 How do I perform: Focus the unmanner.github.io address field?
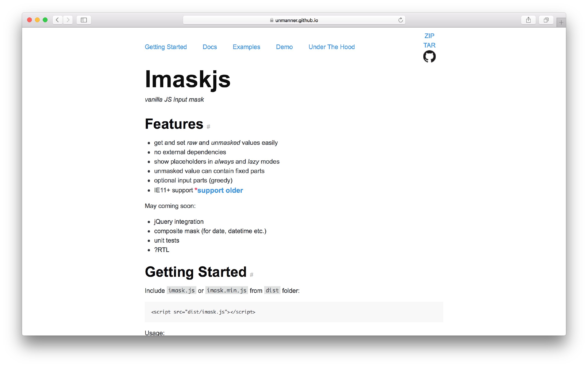pos(296,20)
